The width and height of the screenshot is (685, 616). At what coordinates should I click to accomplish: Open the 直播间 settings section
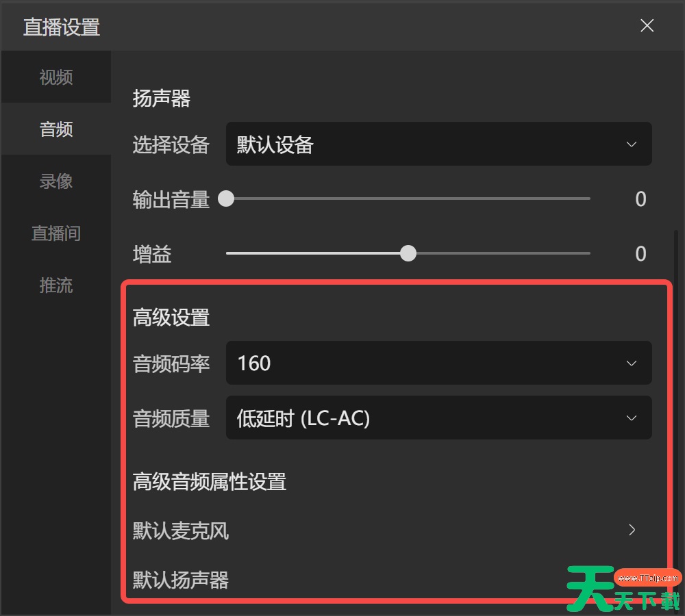(55, 233)
